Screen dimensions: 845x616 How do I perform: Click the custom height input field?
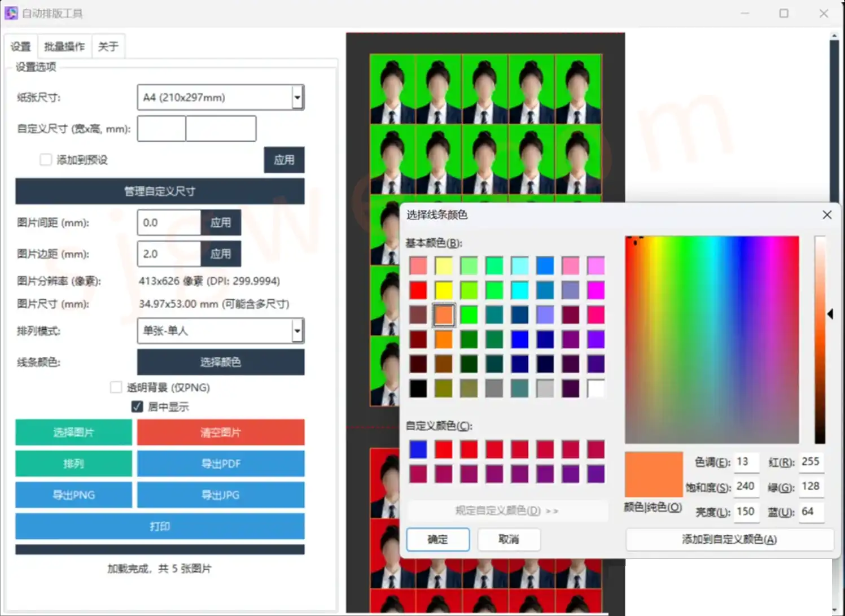coord(221,129)
